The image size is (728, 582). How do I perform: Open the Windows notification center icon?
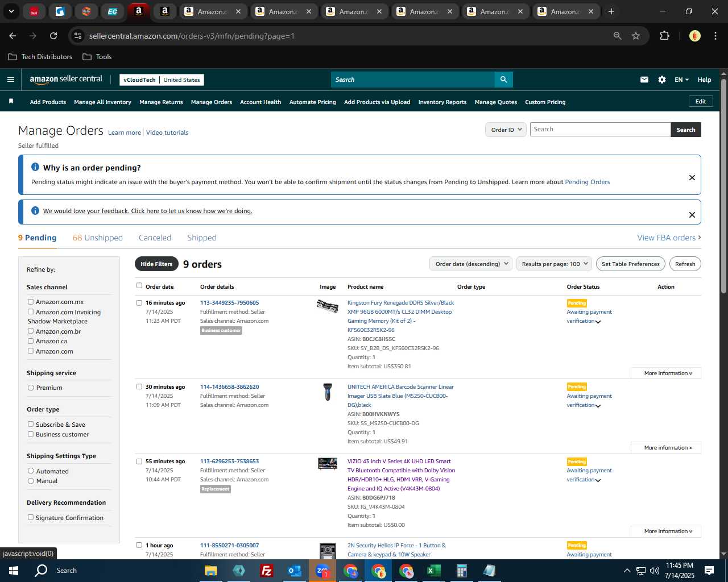709,571
